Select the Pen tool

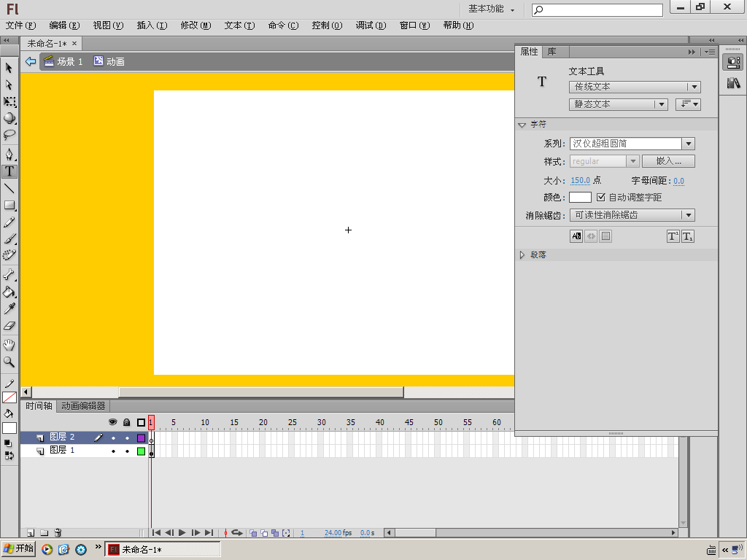[9, 154]
